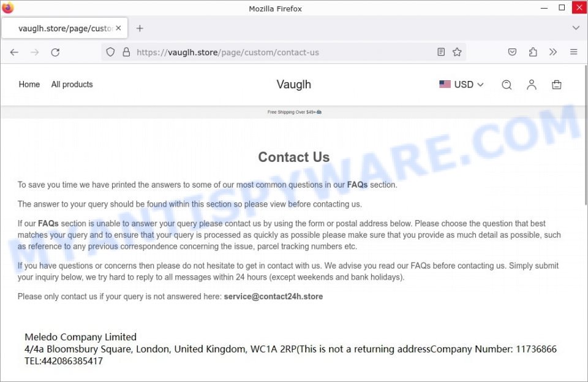Open the extensions puzzle icon
Screen dimensions: 588x382
coord(533,52)
